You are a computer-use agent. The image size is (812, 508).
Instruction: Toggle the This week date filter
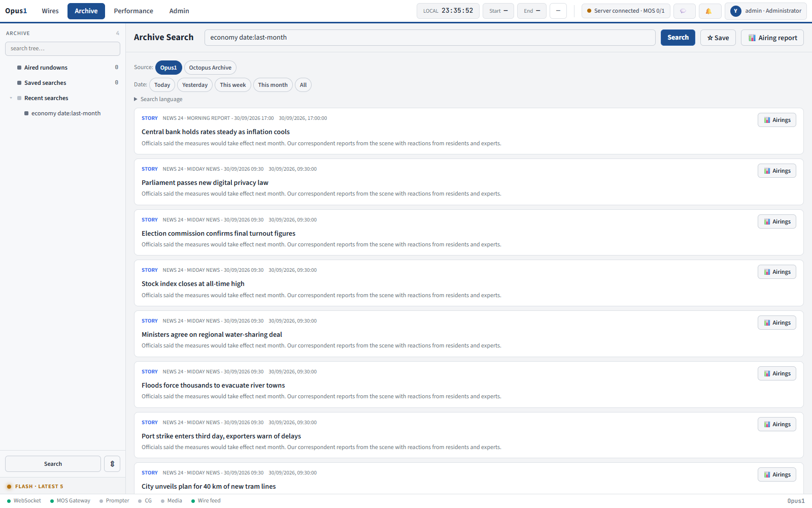click(x=232, y=85)
